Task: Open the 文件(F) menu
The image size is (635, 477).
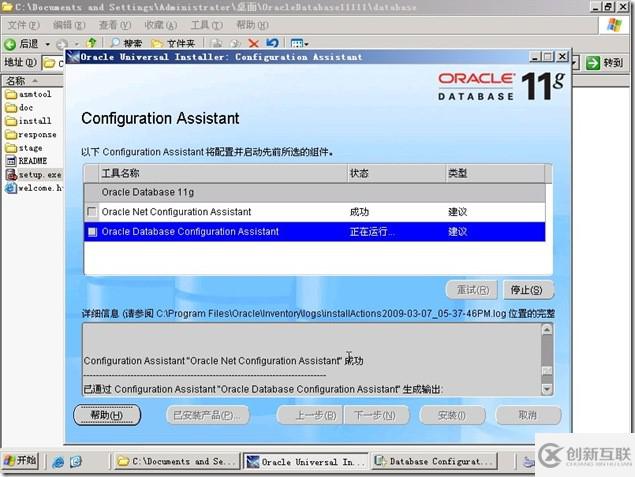Action: pyautogui.click(x=23, y=25)
